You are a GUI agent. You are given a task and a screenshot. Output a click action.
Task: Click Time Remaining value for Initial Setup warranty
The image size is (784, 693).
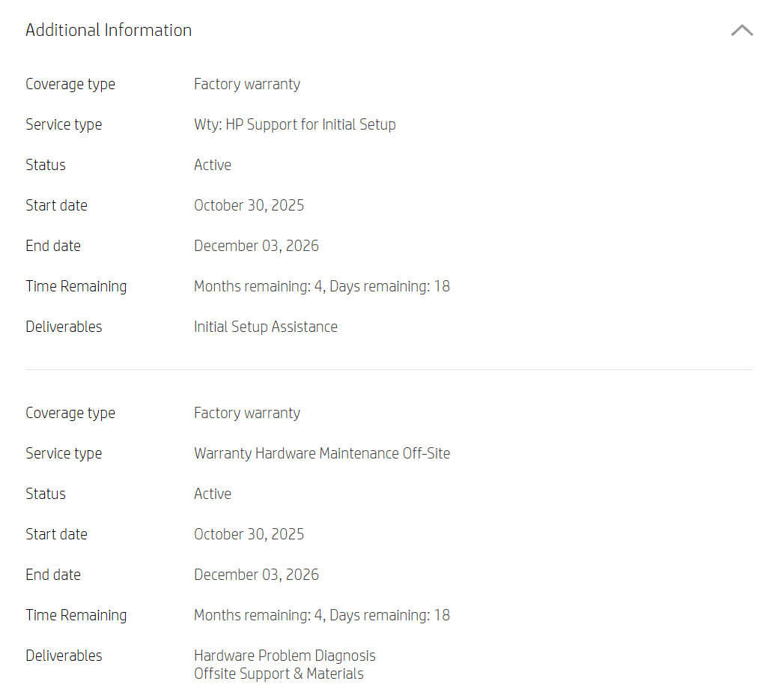click(x=322, y=286)
